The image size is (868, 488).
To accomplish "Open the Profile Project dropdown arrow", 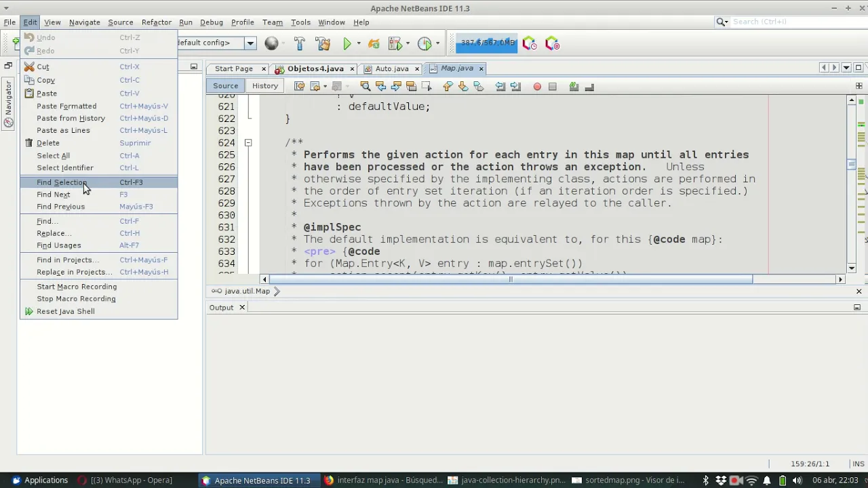I will click(437, 43).
